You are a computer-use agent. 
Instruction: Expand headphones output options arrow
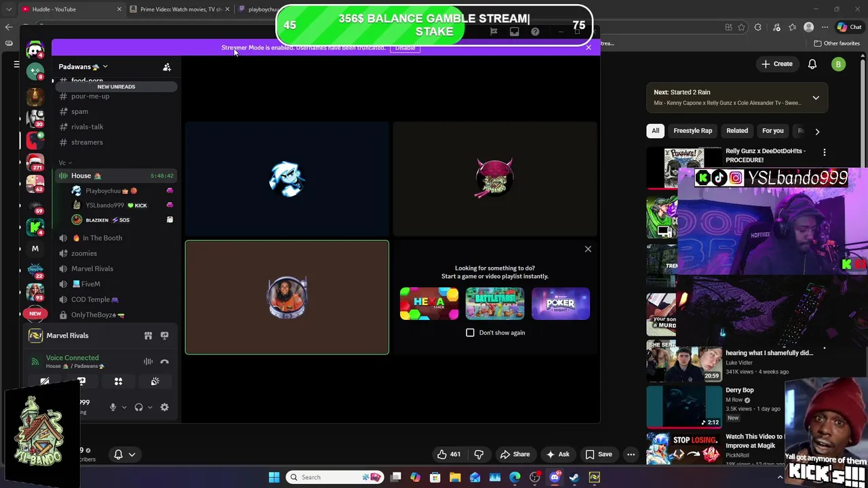point(150,407)
